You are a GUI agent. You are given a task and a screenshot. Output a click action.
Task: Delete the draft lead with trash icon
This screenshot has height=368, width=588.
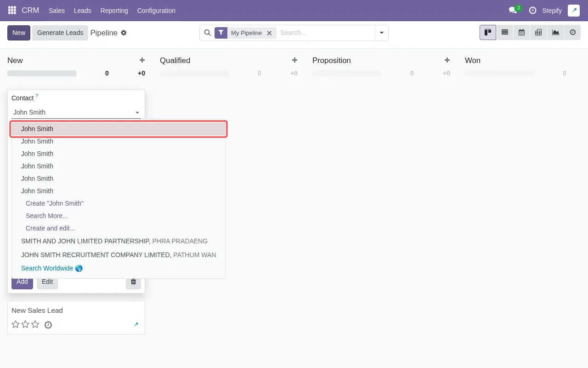pyautogui.click(x=133, y=282)
